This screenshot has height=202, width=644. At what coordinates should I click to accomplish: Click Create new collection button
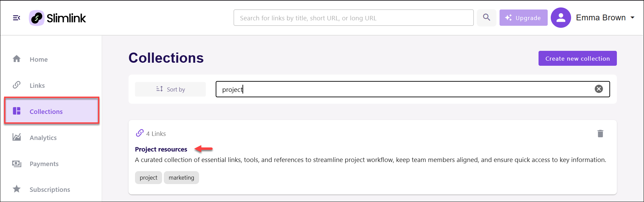577,58
